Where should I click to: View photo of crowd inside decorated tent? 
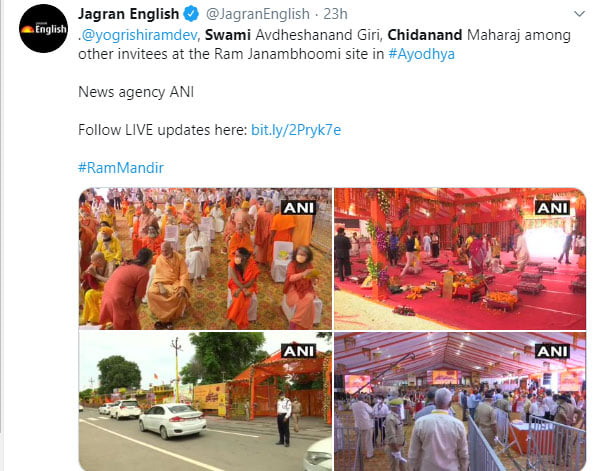point(460,401)
